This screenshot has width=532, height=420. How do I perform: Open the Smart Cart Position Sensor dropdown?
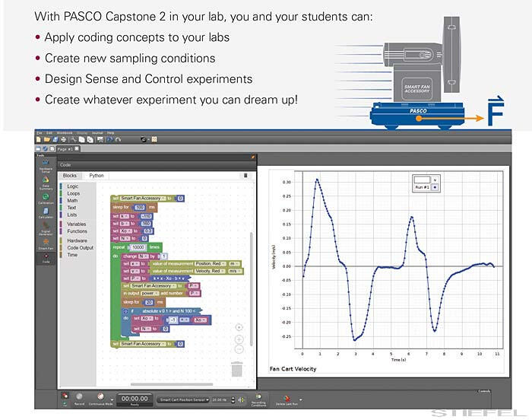182,399
